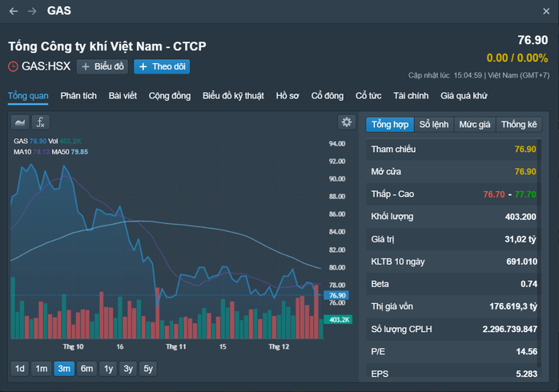The width and height of the screenshot is (559, 392).
Task: Open the Cổ tức tab
Action: 368,96
